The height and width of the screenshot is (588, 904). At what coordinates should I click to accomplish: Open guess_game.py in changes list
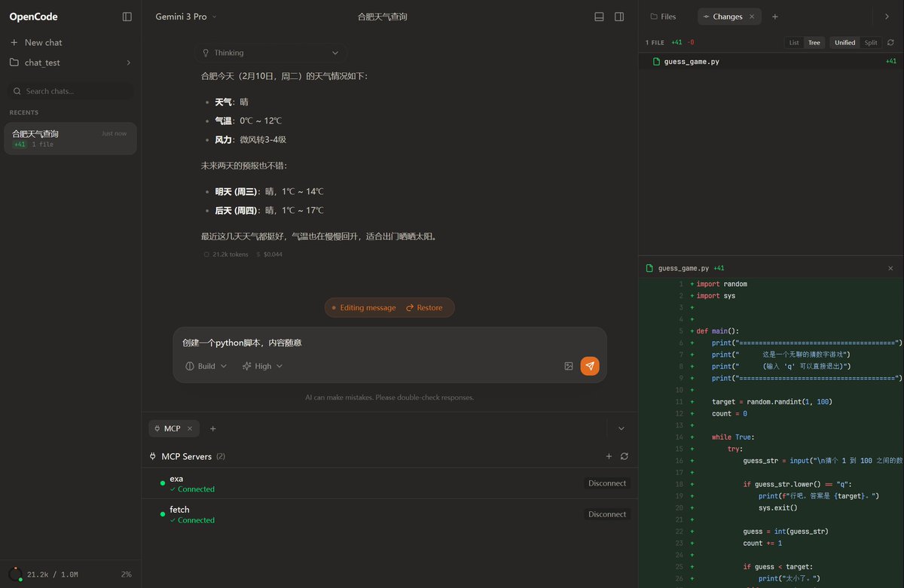(x=771, y=62)
